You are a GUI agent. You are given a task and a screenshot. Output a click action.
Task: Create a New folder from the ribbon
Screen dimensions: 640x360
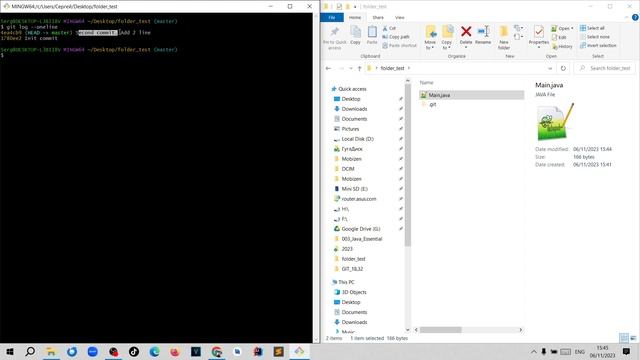point(504,37)
